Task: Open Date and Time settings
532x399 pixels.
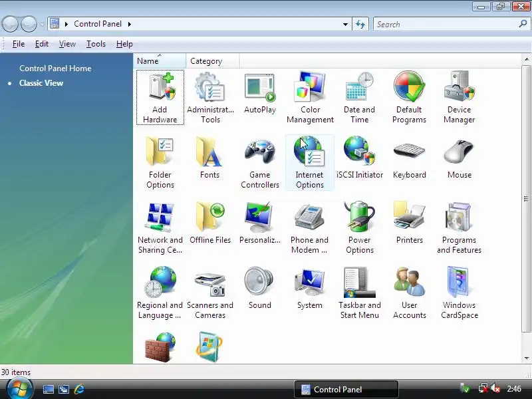Action: click(359, 97)
